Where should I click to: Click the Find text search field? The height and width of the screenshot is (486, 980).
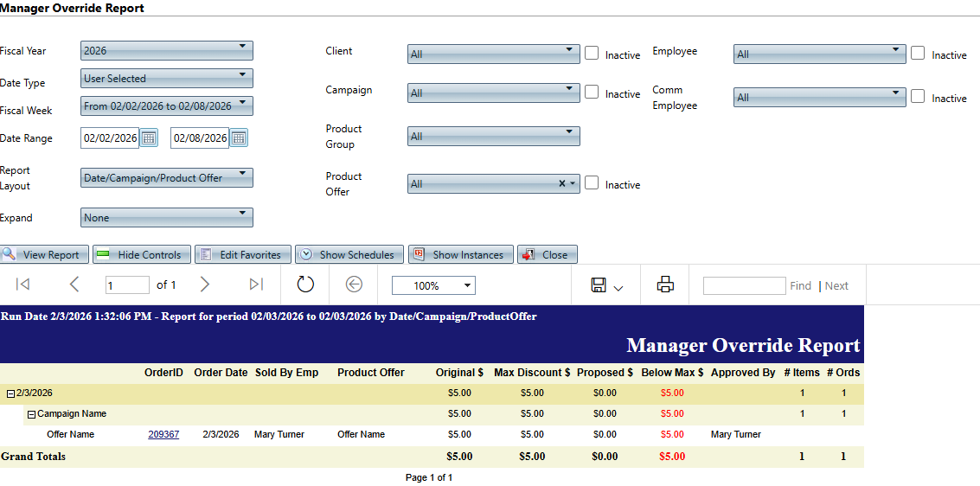tap(744, 285)
